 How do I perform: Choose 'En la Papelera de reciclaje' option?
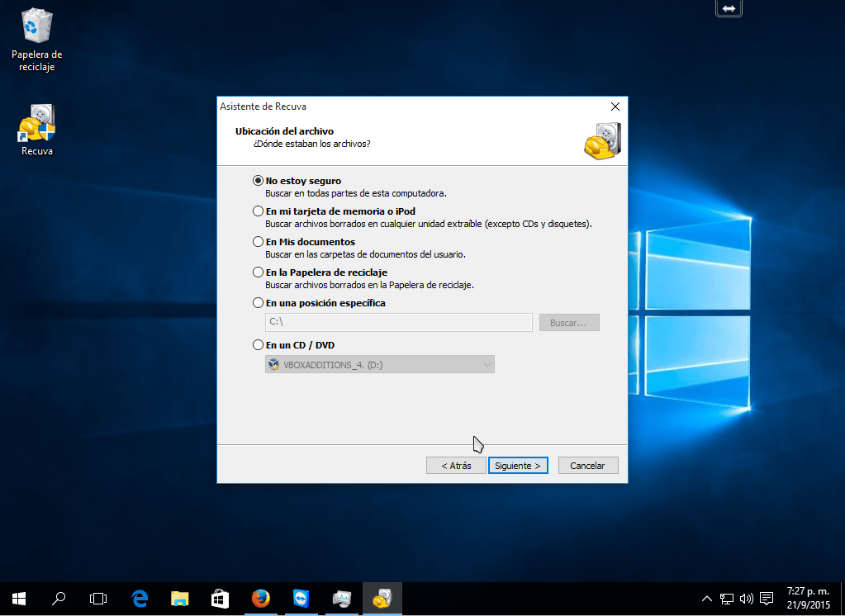259,272
